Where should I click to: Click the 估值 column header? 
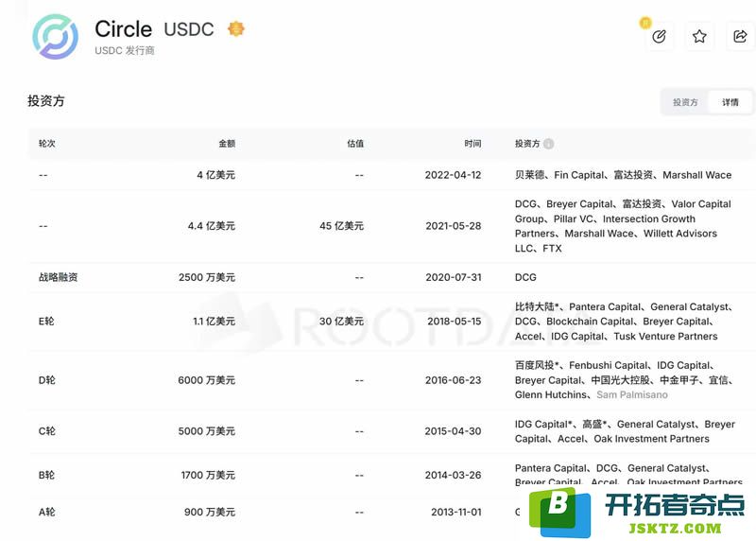click(355, 144)
